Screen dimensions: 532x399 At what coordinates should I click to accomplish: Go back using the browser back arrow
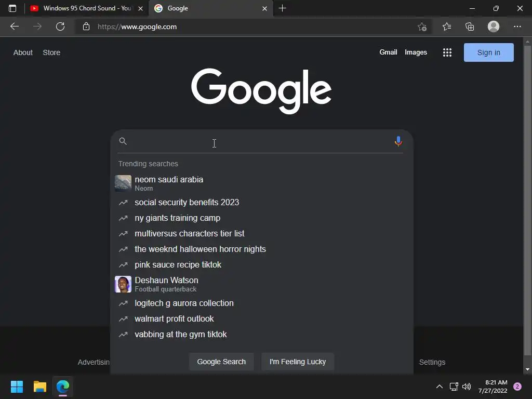tap(14, 26)
